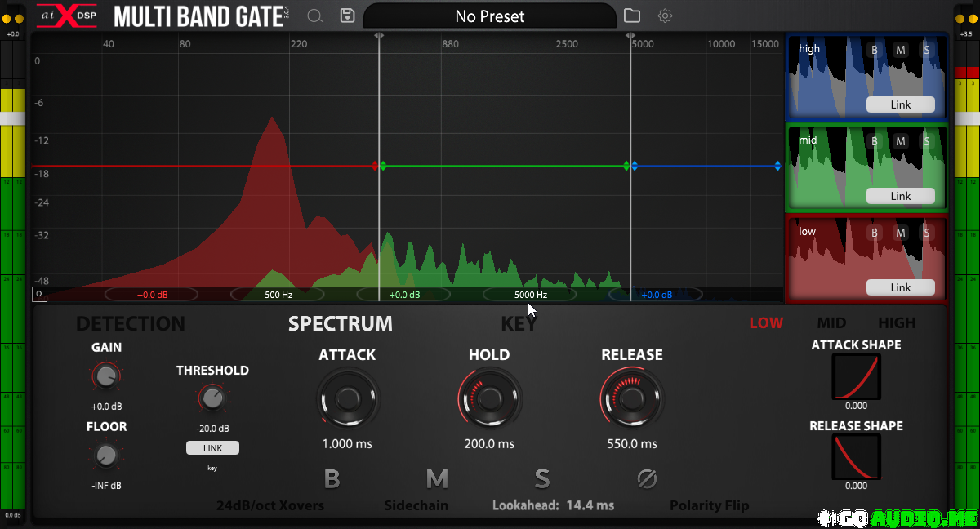The height and width of the screenshot is (529, 980).
Task: Click the large M mute icon under Hold
Action: tap(437, 478)
